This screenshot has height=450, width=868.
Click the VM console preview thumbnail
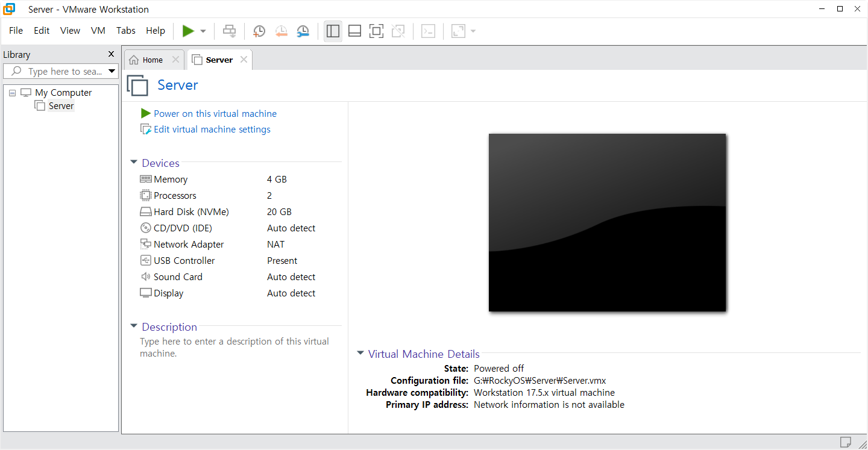607,222
